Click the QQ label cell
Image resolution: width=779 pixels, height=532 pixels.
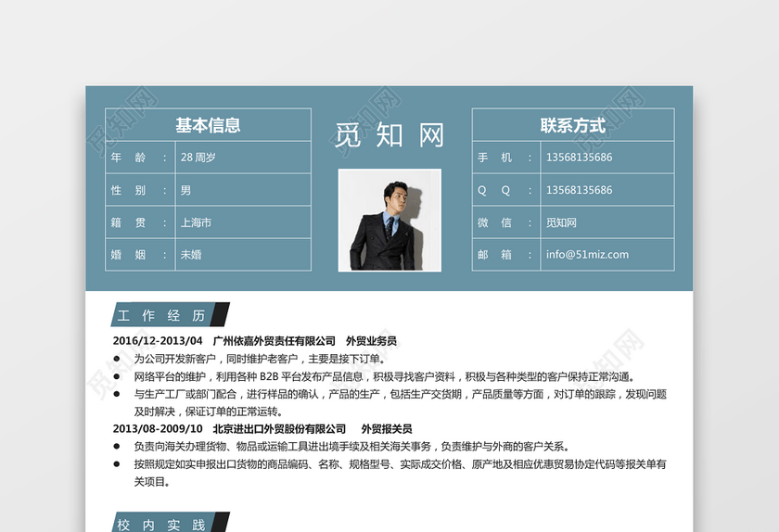pos(506,190)
